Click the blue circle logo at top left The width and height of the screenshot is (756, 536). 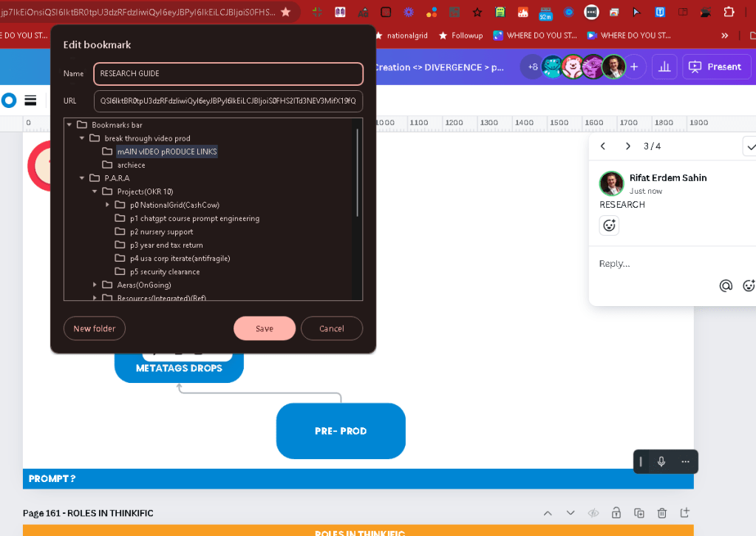9,101
